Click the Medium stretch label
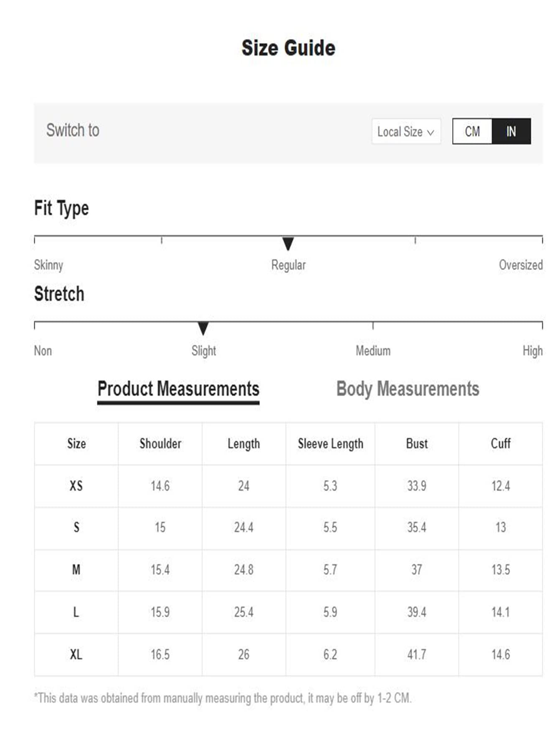560x746 pixels. click(373, 351)
